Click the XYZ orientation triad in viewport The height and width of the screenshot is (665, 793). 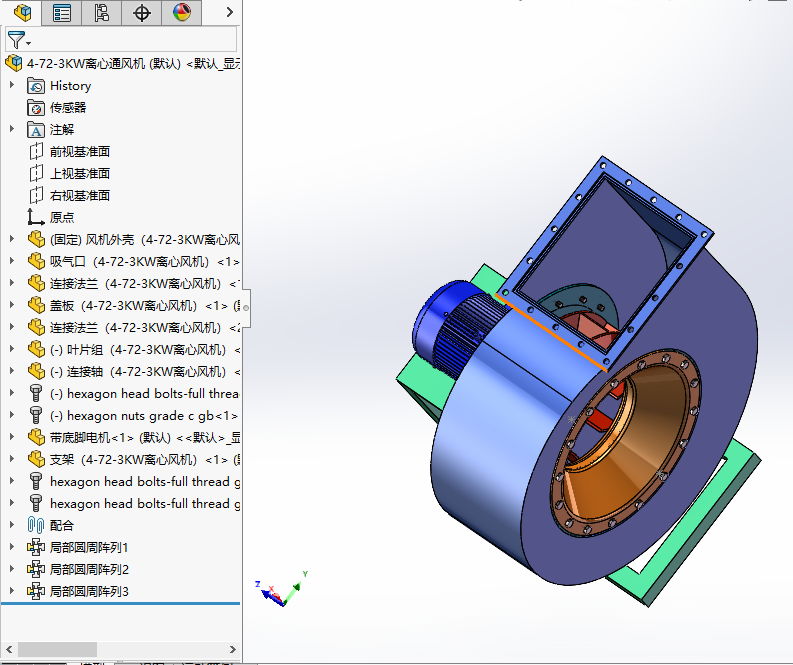click(x=282, y=590)
